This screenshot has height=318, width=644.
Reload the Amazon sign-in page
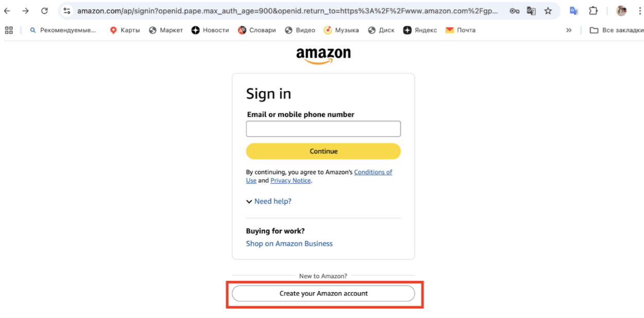pos(44,11)
